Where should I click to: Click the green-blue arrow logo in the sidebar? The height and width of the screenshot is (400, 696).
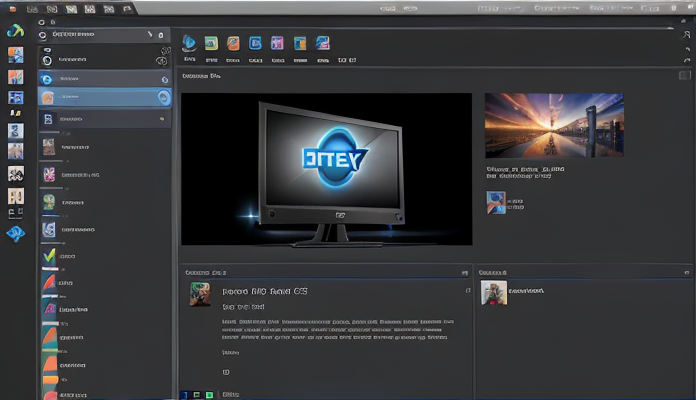pyautogui.click(x=15, y=31)
